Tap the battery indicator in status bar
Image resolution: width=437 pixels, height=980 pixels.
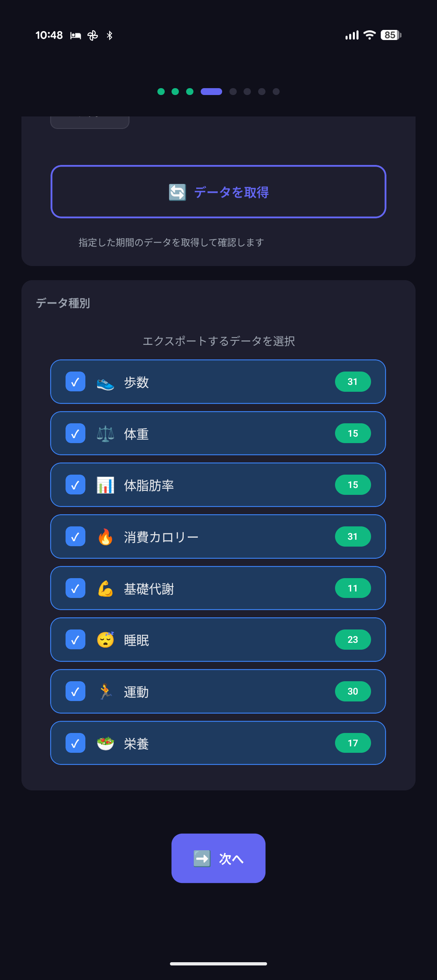click(x=390, y=35)
